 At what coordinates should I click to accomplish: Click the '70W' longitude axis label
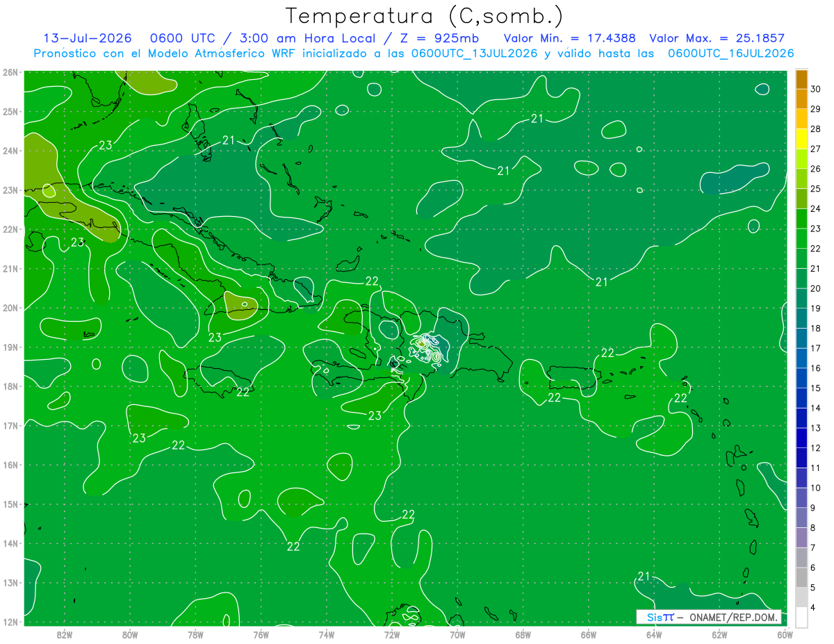(457, 634)
